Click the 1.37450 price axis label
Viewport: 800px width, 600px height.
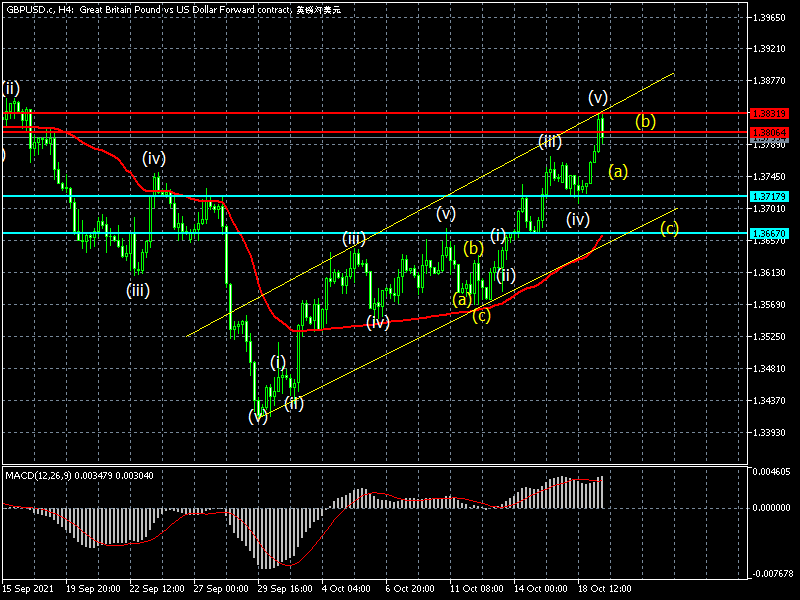pyautogui.click(x=769, y=177)
